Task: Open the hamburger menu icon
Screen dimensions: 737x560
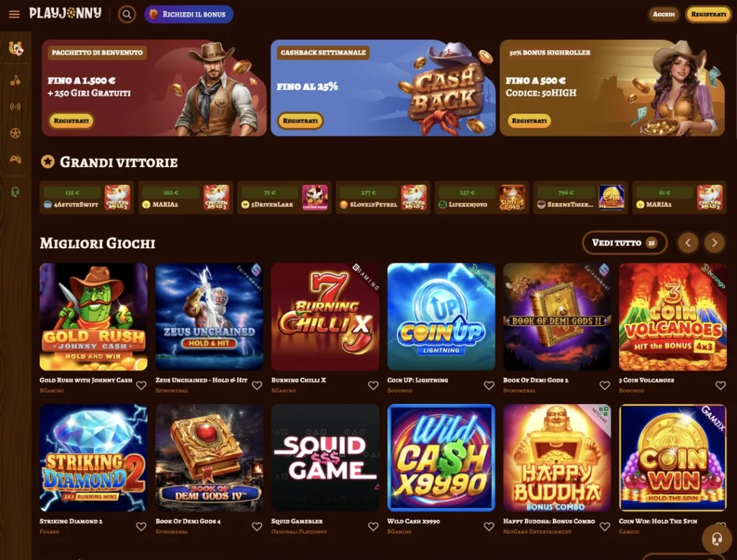Action: (x=14, y=14)
